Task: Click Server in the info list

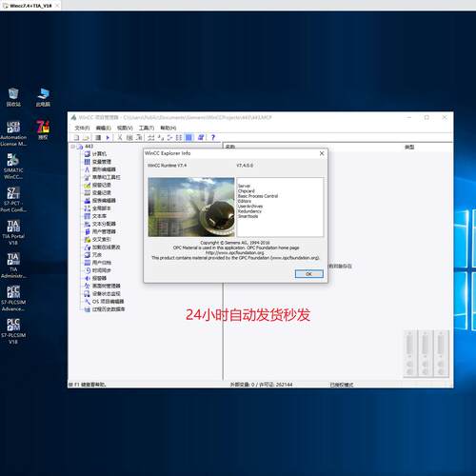Action: 244,186
